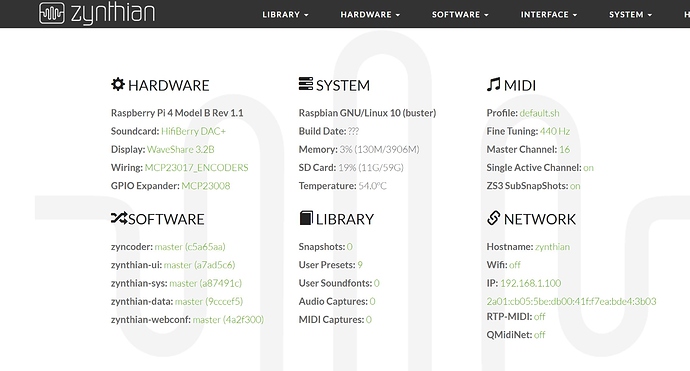Click the Snapshots count 0

coord(349,247)
